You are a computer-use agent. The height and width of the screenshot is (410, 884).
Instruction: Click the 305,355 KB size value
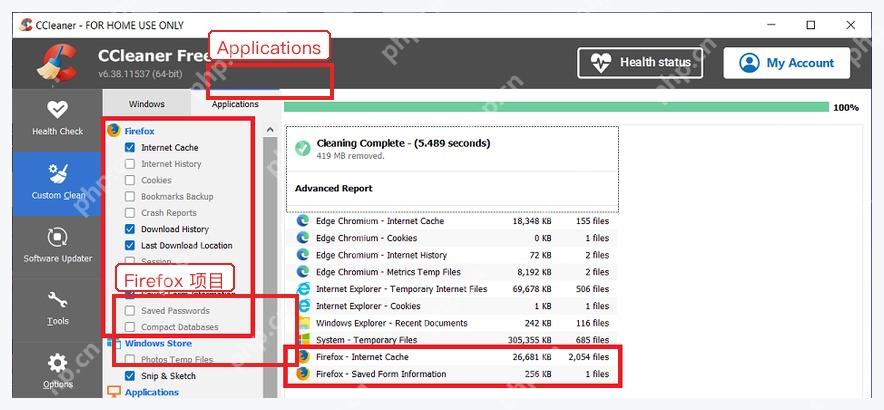coord(528,340)
